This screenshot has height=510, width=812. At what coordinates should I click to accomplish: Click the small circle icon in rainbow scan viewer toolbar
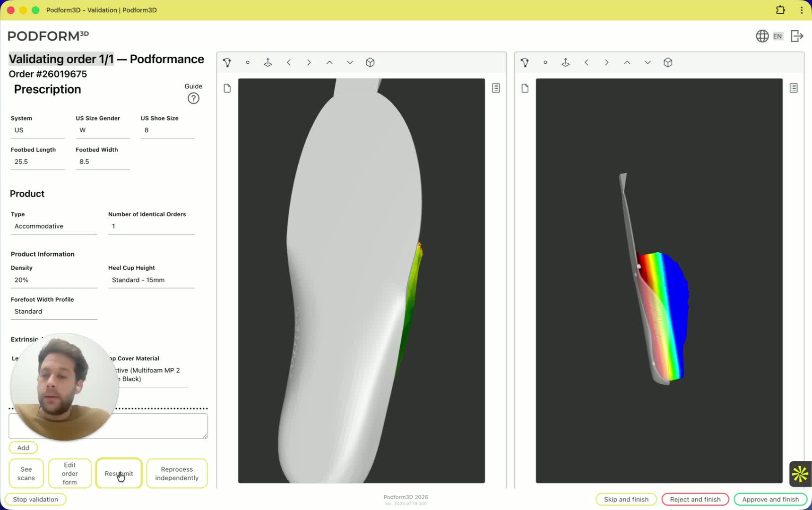click(545, 62)
